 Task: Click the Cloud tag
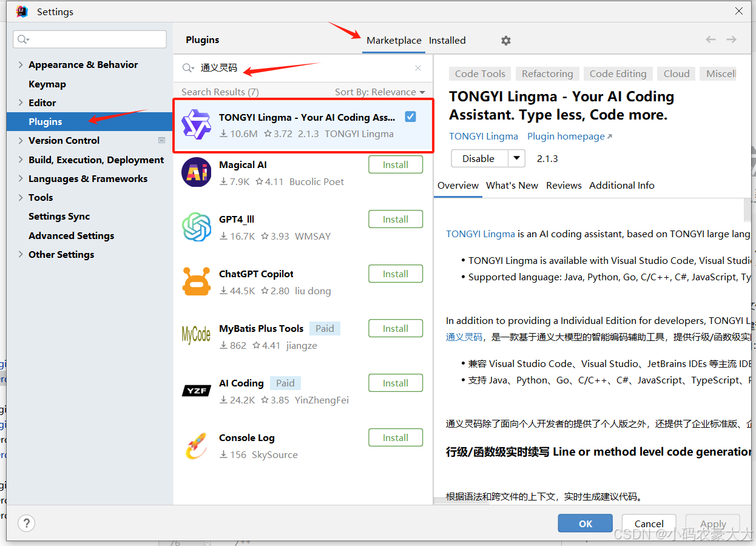(x=677, y=73)
